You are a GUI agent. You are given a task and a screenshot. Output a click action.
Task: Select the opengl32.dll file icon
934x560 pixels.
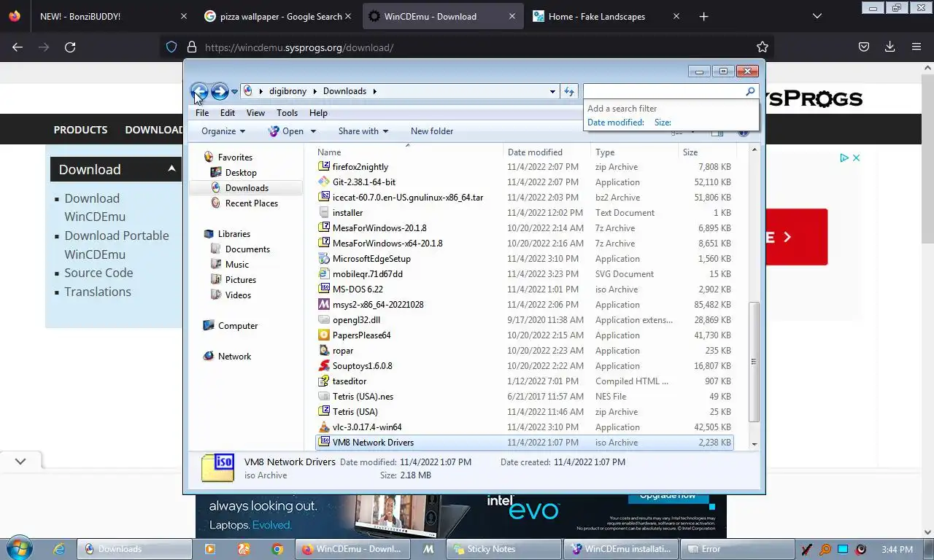(325, 320)
